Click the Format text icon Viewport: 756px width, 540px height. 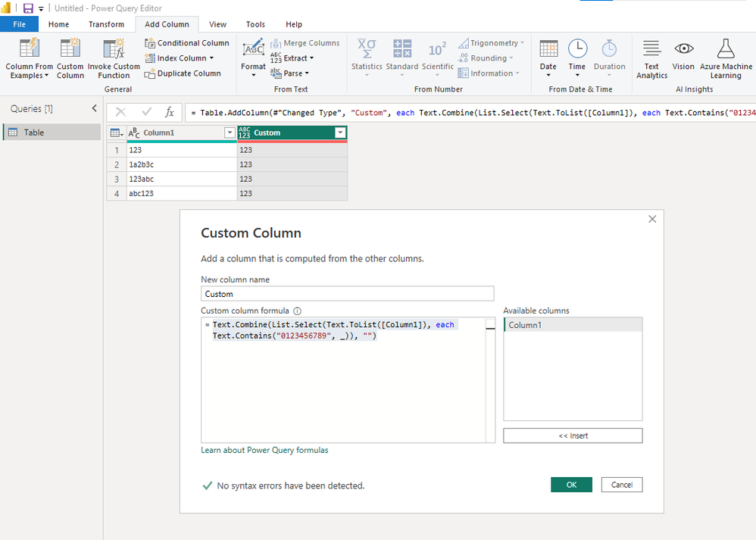(254, 48)
